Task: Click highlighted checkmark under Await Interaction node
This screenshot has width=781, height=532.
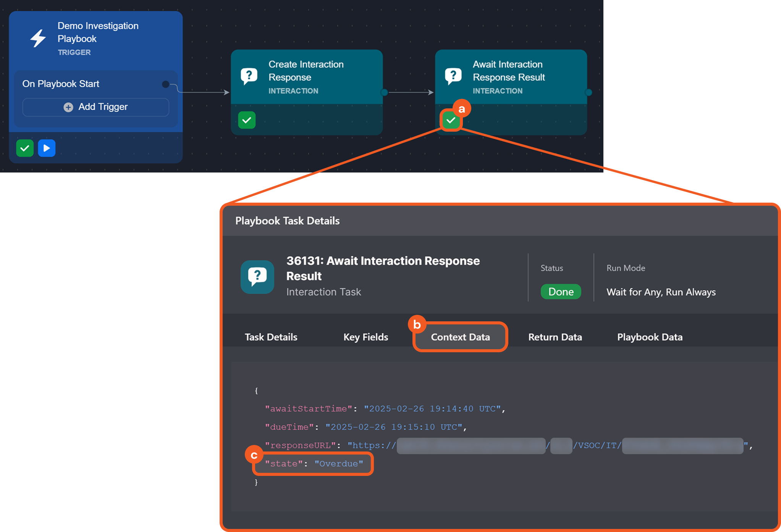Action: pyautogui.click(x=451, y=120)
